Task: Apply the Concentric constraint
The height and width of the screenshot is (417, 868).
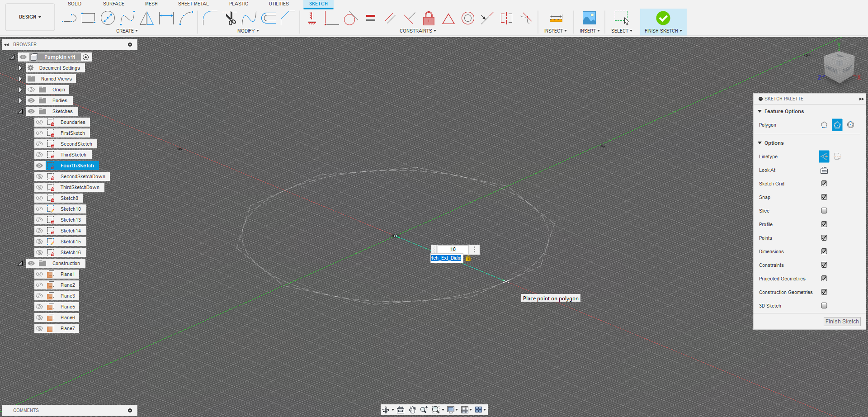Action: 468,18
